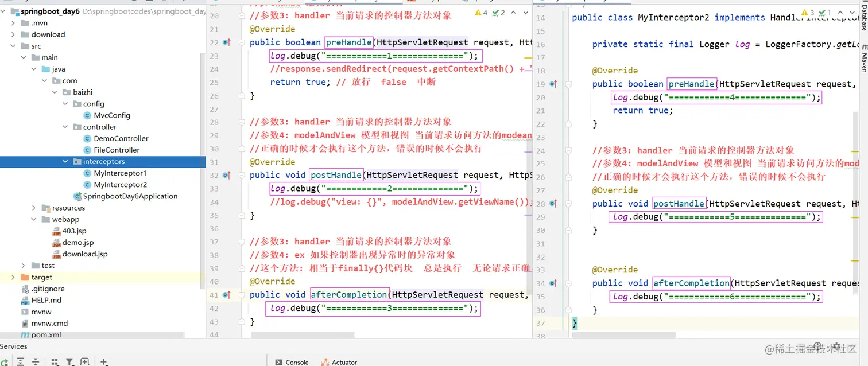
Task: Collapse the src folder
Action: click(x=13, y=46)
